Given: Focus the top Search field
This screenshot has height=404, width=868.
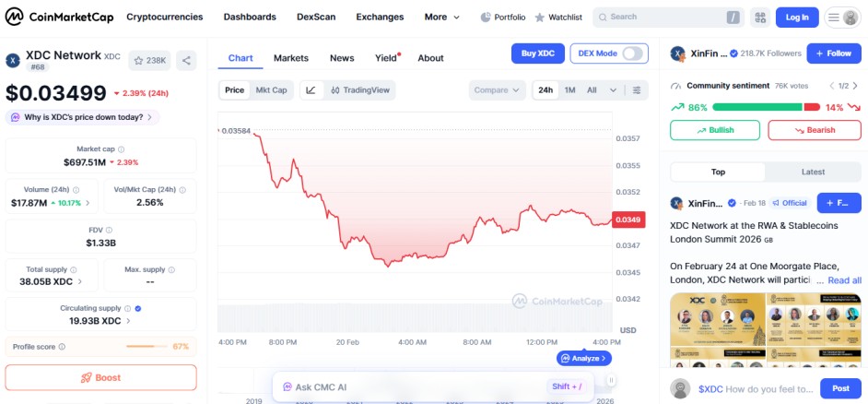Looking at the screenshot, I should click(x=669, y=18).
